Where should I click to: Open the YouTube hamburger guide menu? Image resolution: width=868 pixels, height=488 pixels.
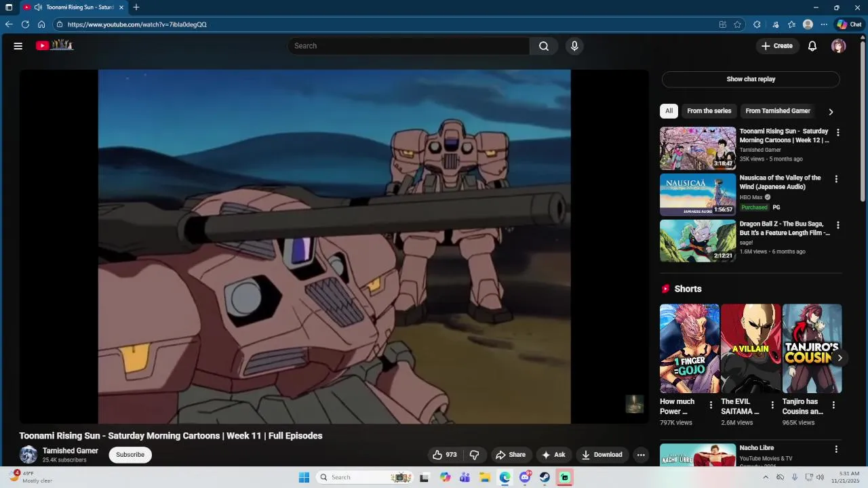click(x=18, y=46)
